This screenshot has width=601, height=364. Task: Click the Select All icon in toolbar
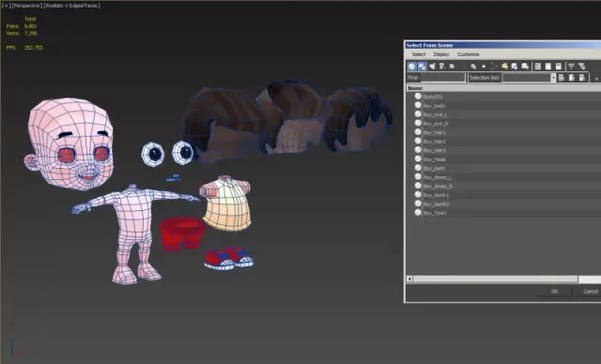point(538,67)
